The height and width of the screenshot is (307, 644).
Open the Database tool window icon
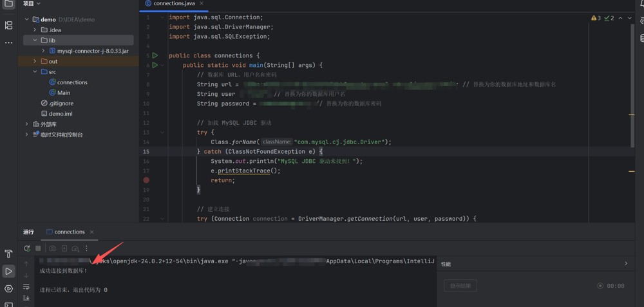(x=641, y=39)
